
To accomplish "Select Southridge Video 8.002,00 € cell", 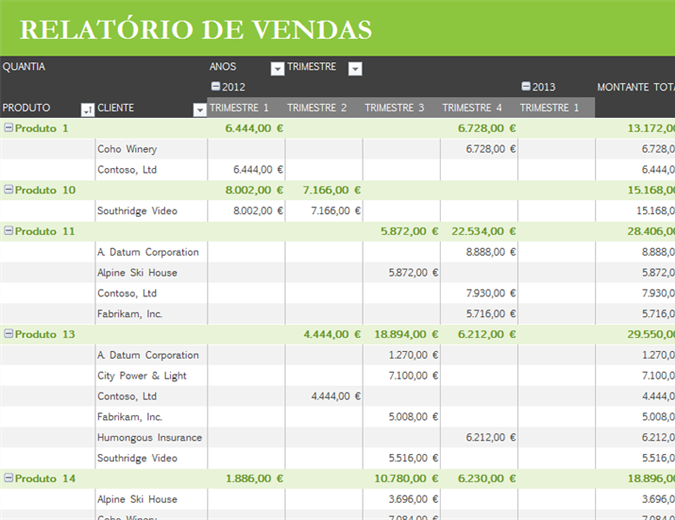I will pos(258,211).
